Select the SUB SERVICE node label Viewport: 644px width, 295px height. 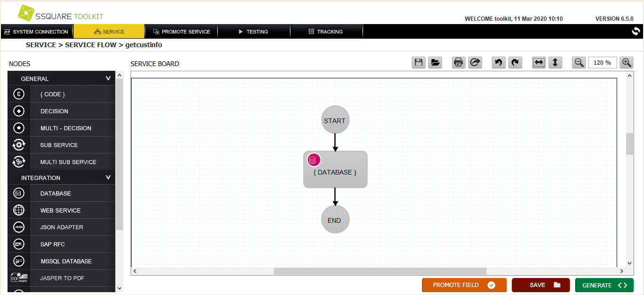point(59,145)
